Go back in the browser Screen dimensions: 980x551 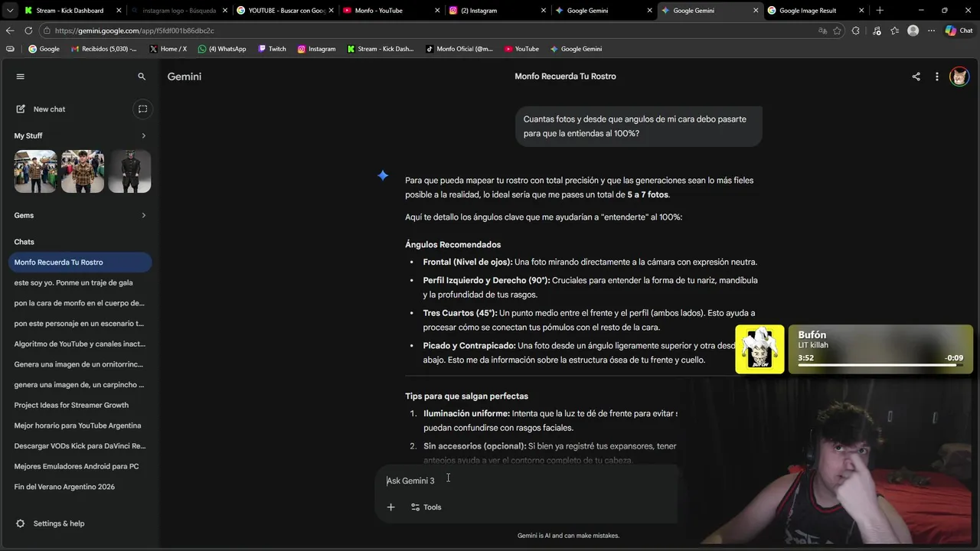pyautogui.click(x=10, y=31)
